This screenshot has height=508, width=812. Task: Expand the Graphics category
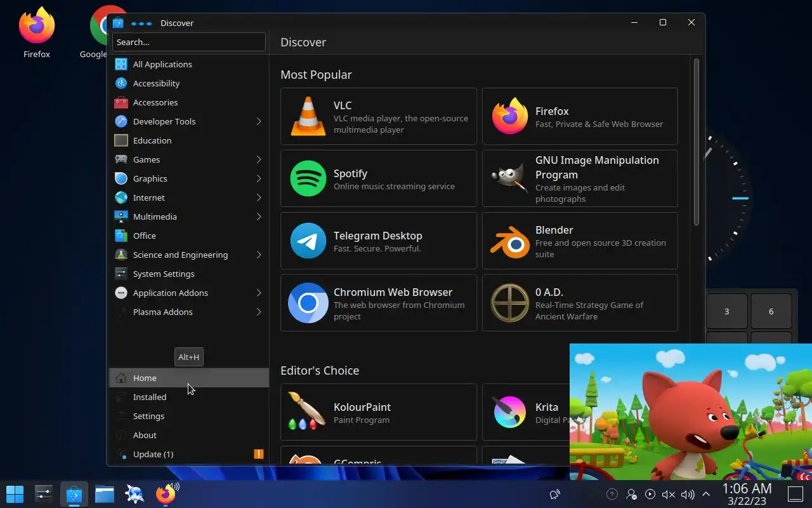(x=259, y=178)
